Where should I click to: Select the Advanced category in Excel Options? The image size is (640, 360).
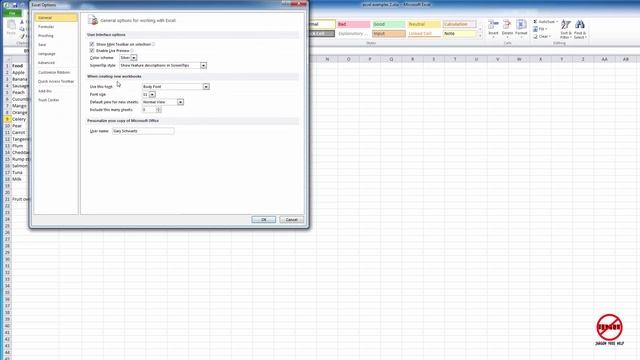[x=56, y=62]
